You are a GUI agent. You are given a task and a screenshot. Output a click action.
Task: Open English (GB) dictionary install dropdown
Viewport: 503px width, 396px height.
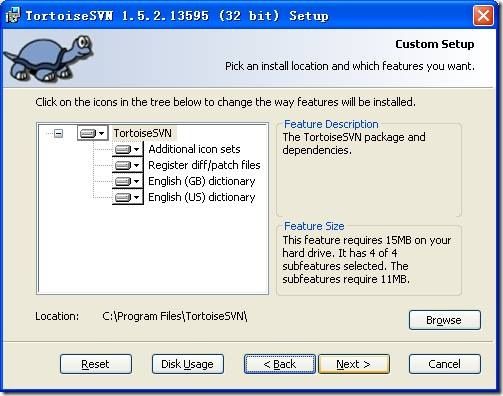pos(128,181)
